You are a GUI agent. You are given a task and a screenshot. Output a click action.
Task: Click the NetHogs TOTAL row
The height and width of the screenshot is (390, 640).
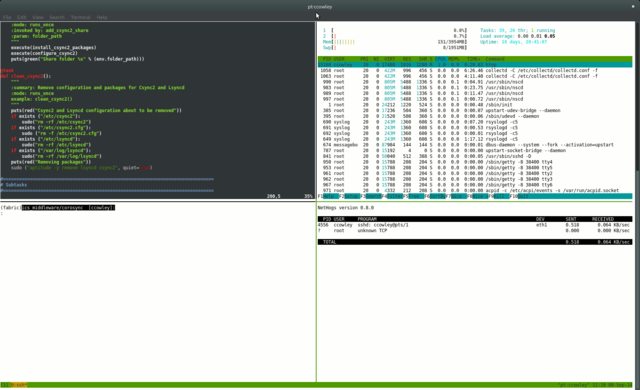pyautogui.click(x=475, y=242)
